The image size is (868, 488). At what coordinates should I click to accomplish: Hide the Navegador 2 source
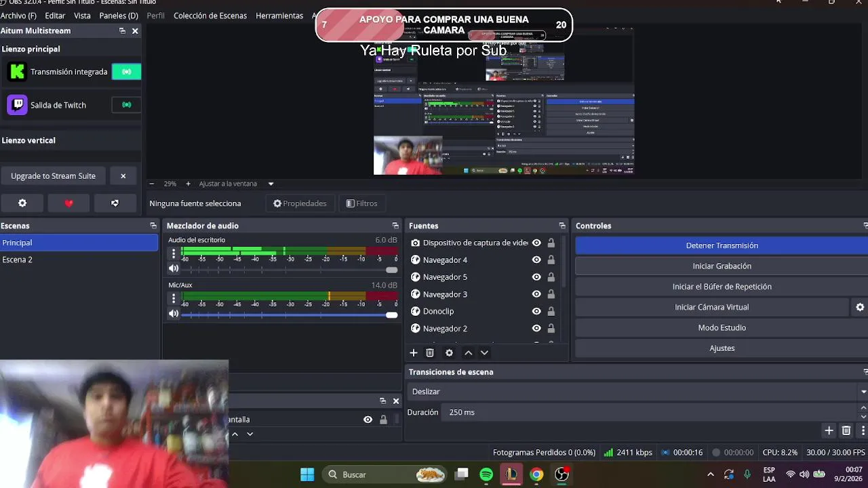click(x=536, y=329)
